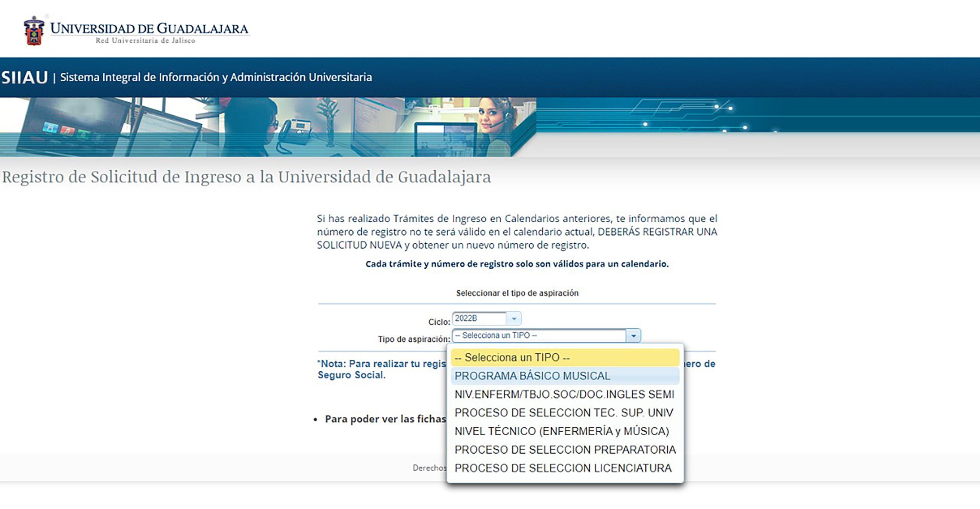This screenshot has width=980, height=509.
Task: Select NIV.ENFERM/TBJO.SOC/DOC.INGLES SEMI option
Action: [565, 394]
